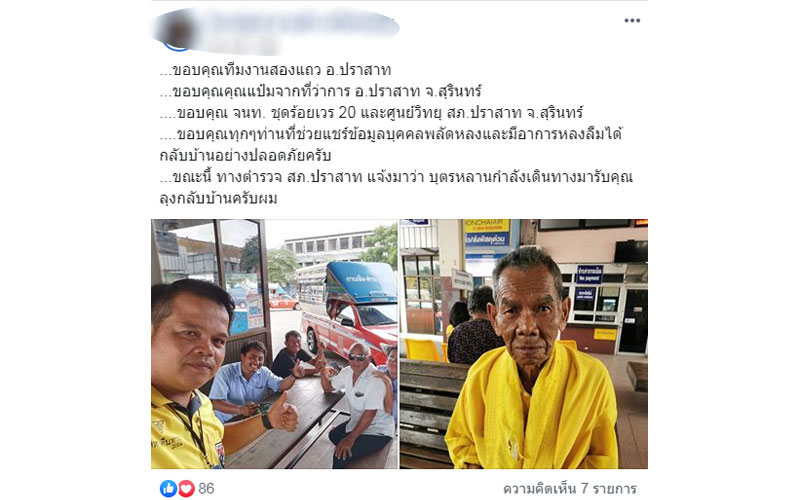Click the thumbs-up hand in the selfie

[x=282, y=412]
